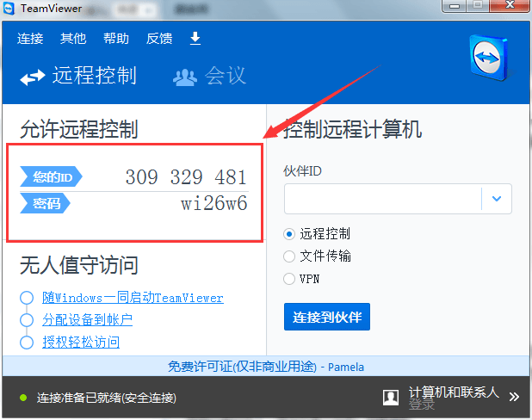The image size is (532, 420).
Task: Switch to the 远程控制 tab
Action: coord(78,76)
